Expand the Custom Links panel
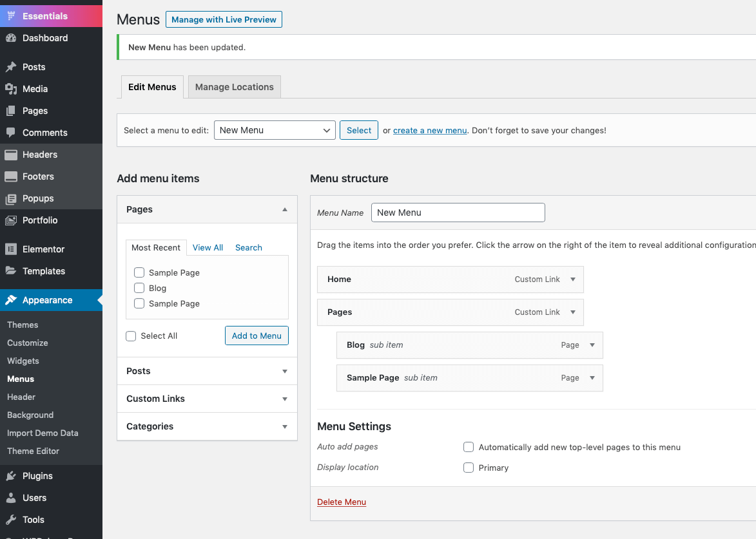The image size is (756, 539). 207,399
